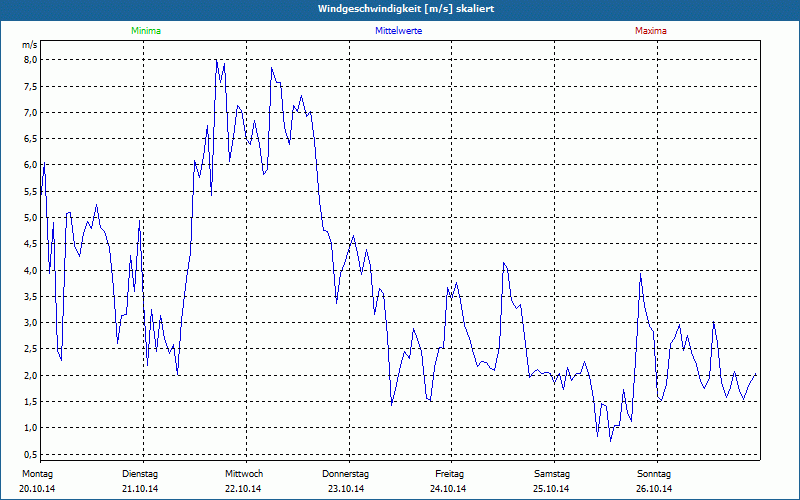Click the 2,5 y-axis value
Screen dimensions: 800x500
click(31, 349)
